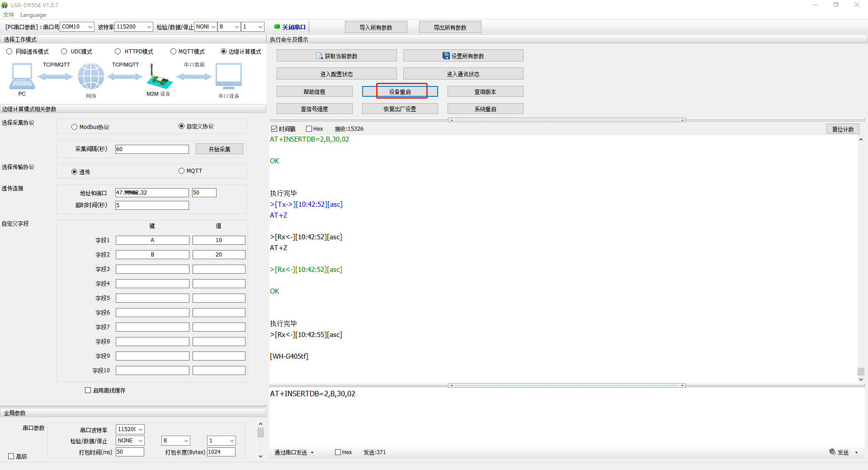Enable the 启用离线缓存 checkbox

tap(88, 390)
